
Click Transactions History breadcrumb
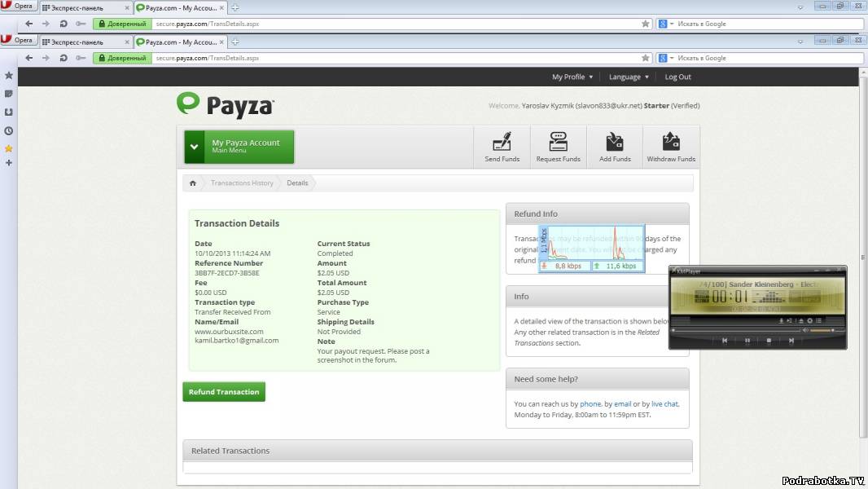(242, 183)
